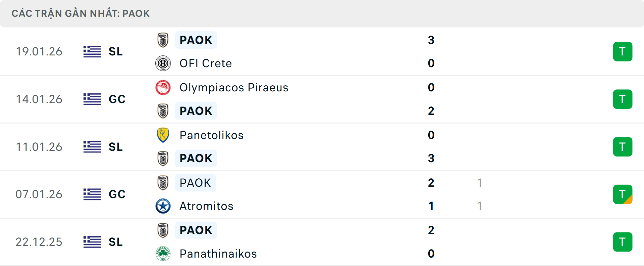
Task: Click the Atromitos club crest
Action: [x=163, y=206]
